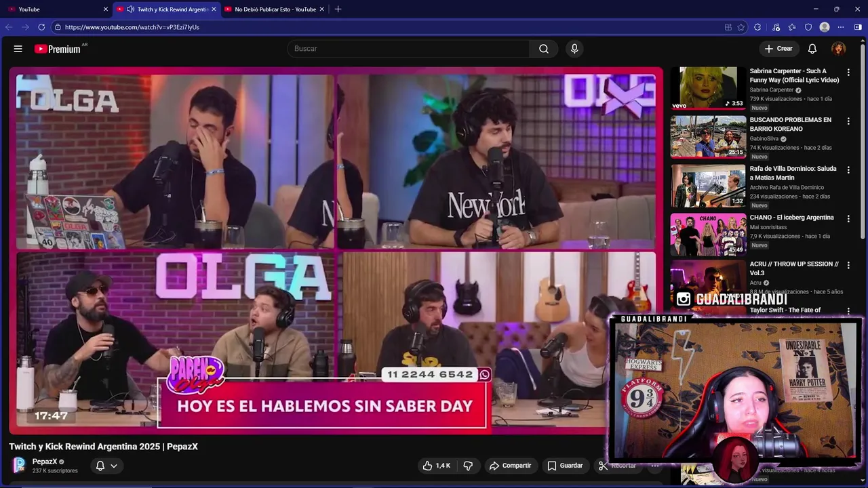This screenshot has width=868, height=488.
Task: Go back in the browser
Action: click(x=9, y=27)
